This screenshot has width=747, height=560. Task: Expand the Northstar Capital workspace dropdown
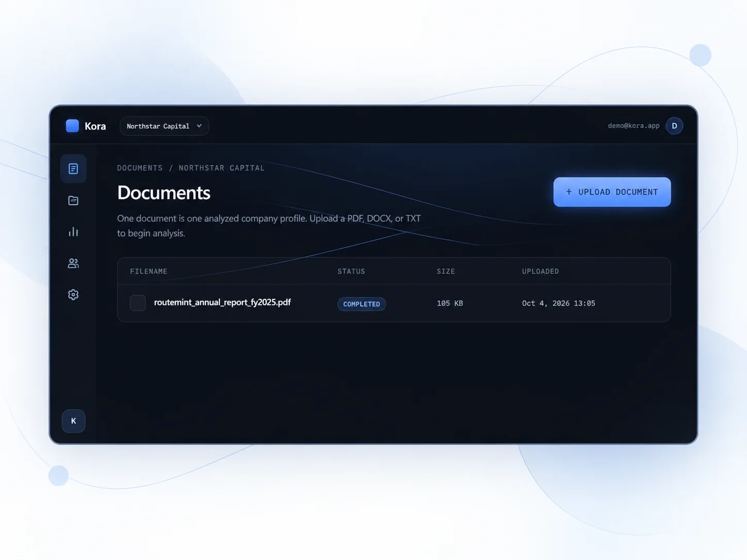point(164,126)
